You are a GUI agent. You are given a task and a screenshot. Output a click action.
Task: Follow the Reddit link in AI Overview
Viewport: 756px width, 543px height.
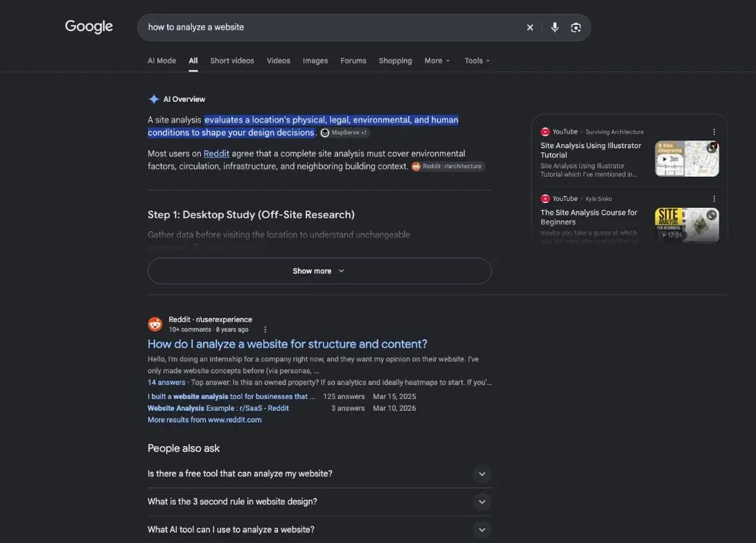coord(216,154)
